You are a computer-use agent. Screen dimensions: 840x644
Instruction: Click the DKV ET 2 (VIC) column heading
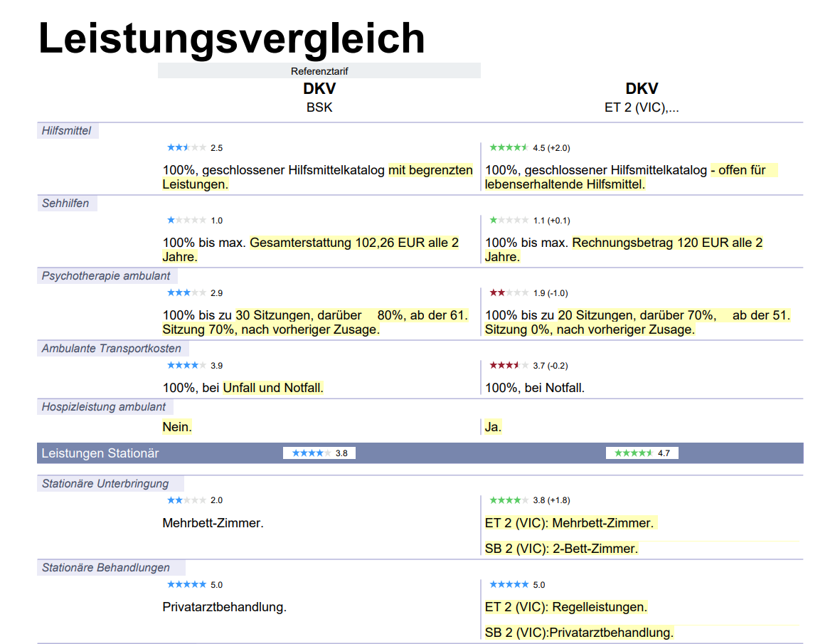[642, 97]
